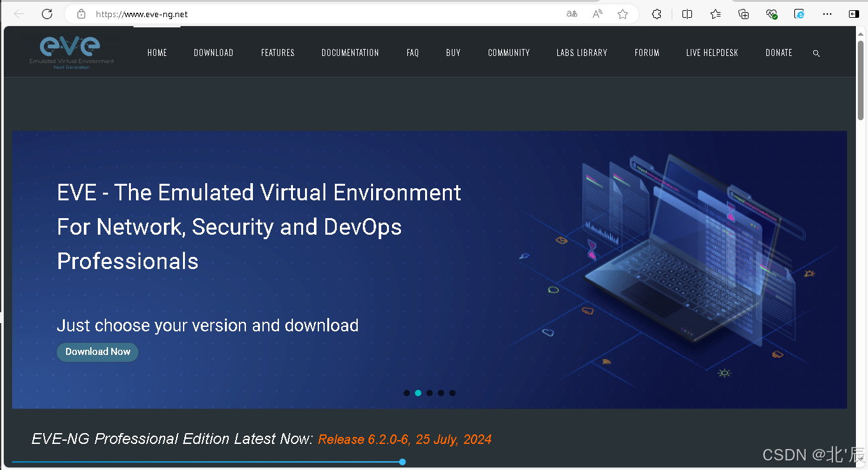Open the DOCUMENTATION menu item
This screenshot has height=470, width=868.
click(x=350, y=53)
